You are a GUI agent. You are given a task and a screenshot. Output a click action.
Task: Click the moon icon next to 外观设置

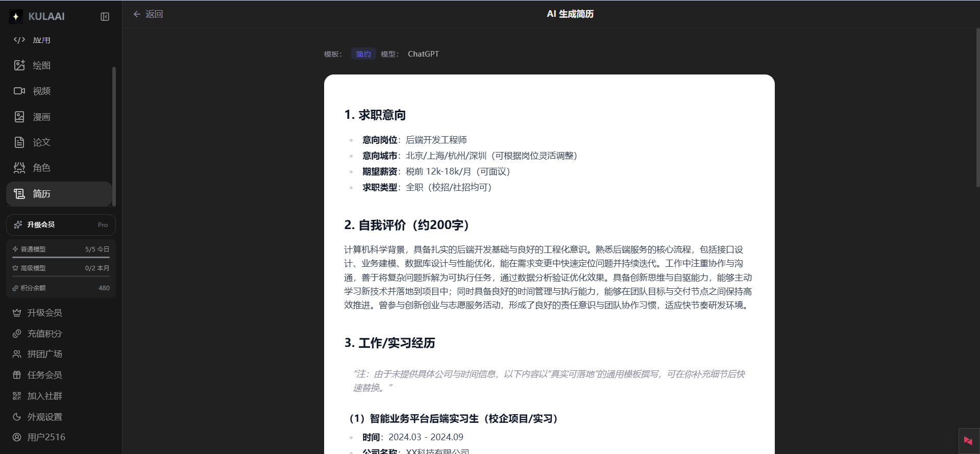coord(17,417)
